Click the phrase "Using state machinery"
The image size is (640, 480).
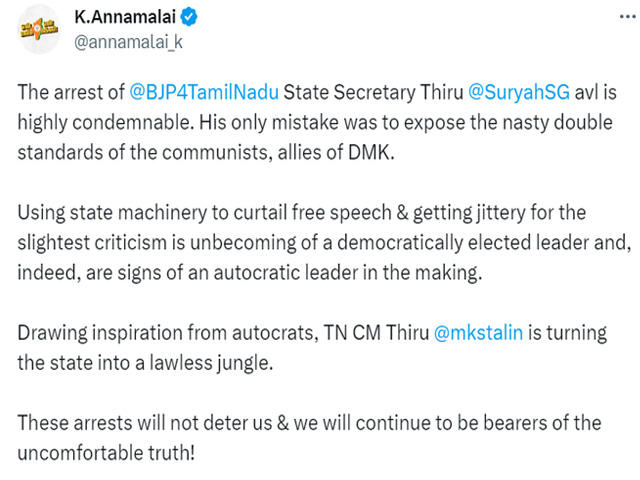[x=112, y=213]
